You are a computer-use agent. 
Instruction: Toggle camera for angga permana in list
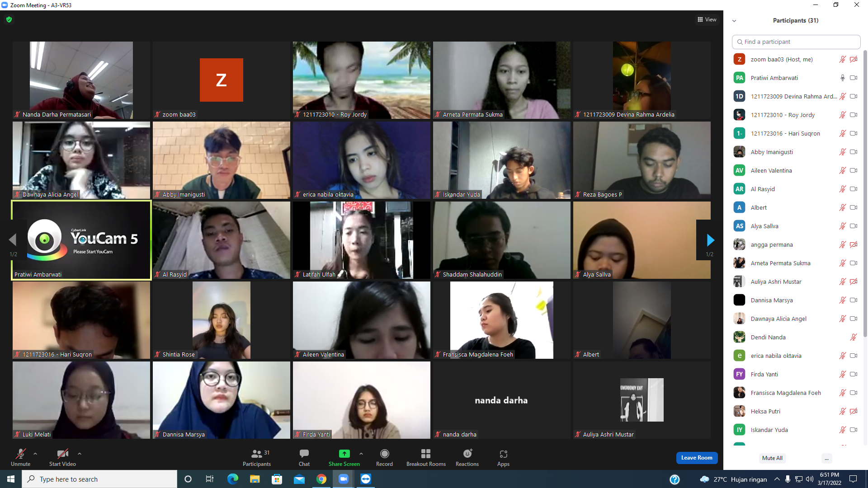tap(854, 244)
